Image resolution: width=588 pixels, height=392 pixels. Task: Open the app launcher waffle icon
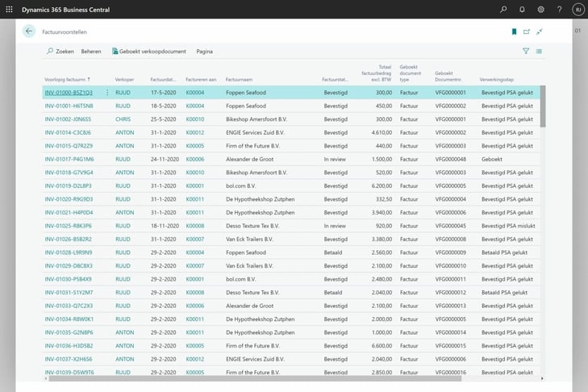pyautogui.click(x=10, y=10)
